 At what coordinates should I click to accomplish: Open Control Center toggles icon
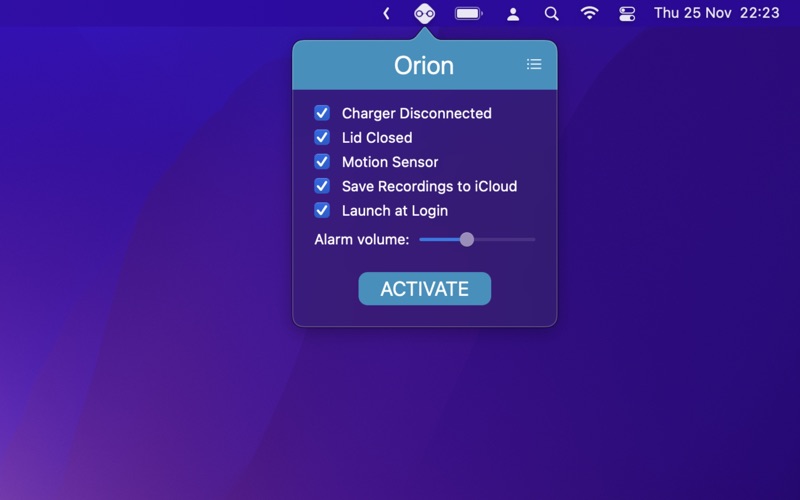click(627, 14)
